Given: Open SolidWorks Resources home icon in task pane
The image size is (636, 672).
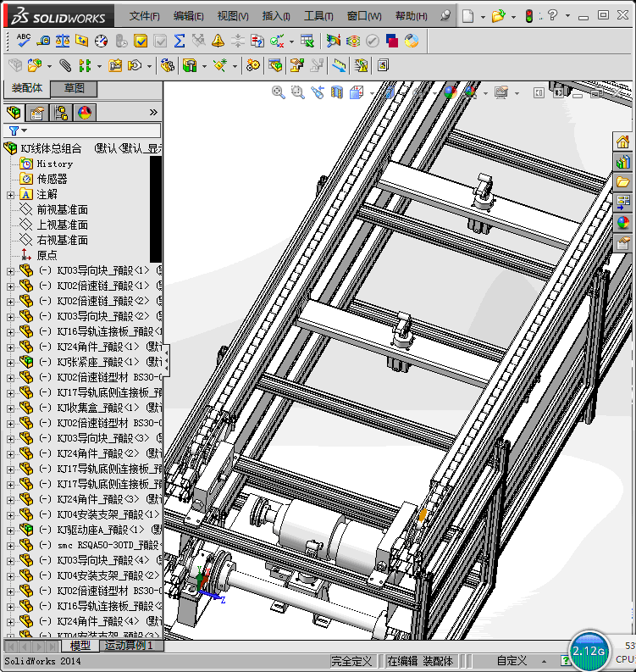Looking at the screenshot, I should click(623, 142).
